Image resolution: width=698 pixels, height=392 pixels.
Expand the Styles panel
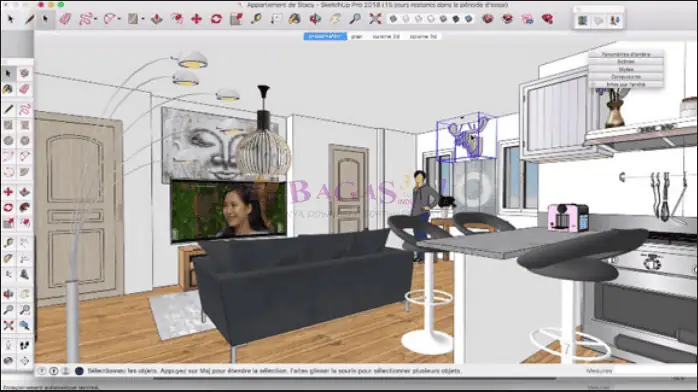(626, 69)
